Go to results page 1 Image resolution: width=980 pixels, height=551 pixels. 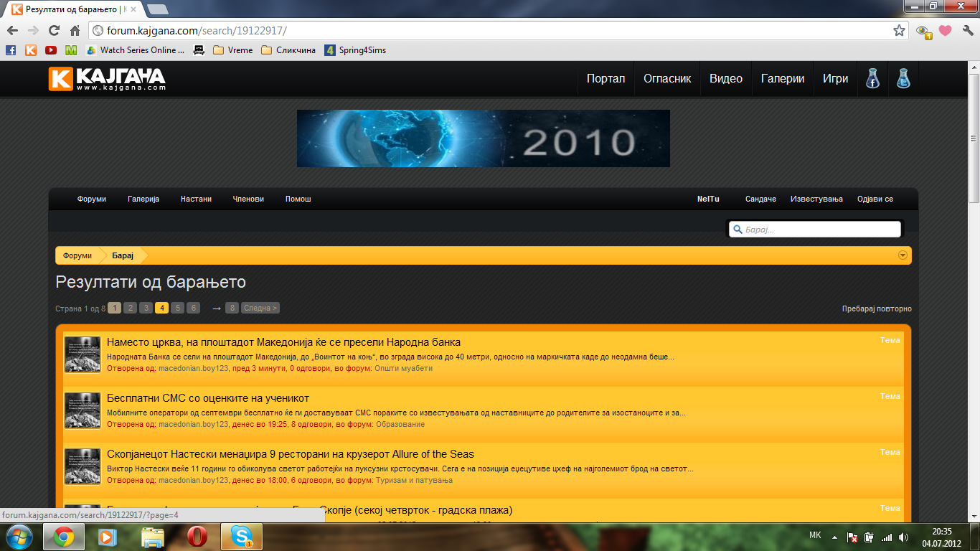coord(115,309)
